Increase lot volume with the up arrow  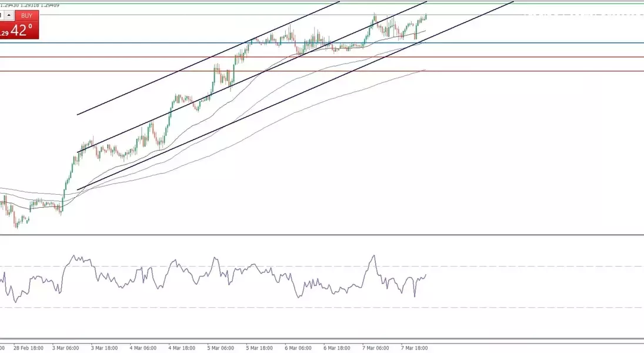pyautogui.click(x=9, y=15)
